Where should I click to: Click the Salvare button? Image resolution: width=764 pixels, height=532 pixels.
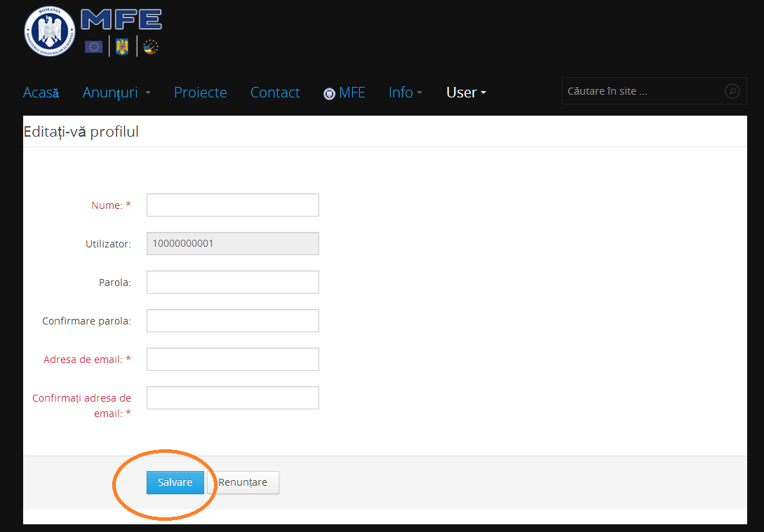pyautogui.click(x=175, y=482)
